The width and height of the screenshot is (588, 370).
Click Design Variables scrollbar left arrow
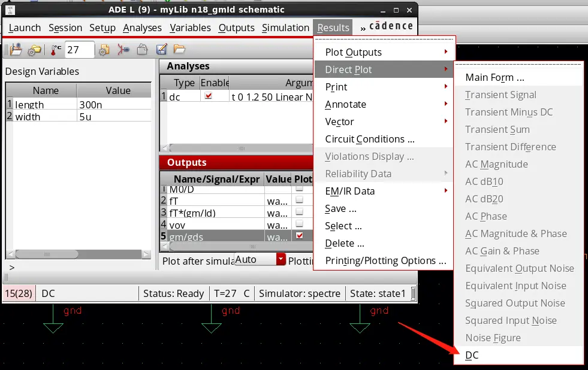tap(11, 254)
